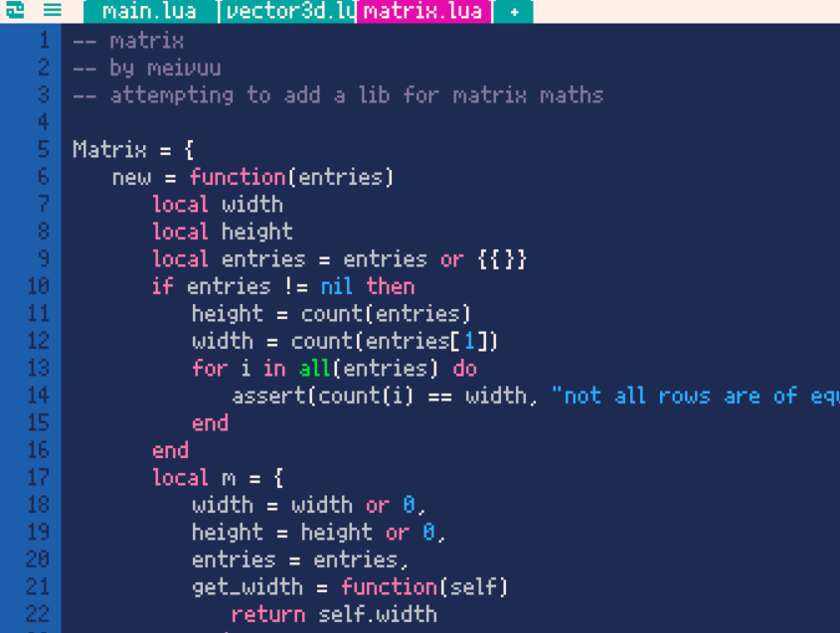
Task: Click the "not all rows are of" string
Action: (x=674, y=396)
